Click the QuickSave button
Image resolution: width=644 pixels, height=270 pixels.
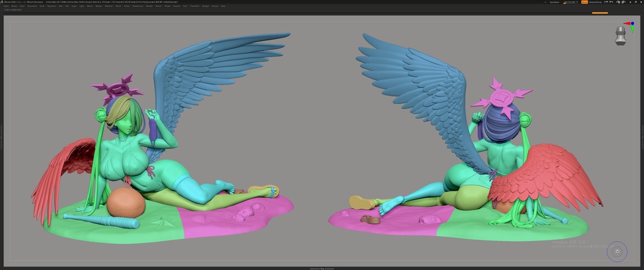[x=554, y=2]
